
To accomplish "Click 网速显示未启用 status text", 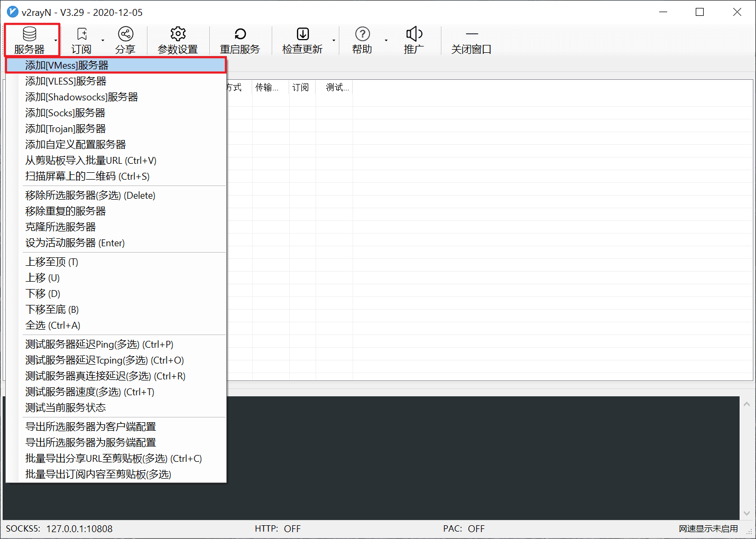I will [x=708, y=528].
